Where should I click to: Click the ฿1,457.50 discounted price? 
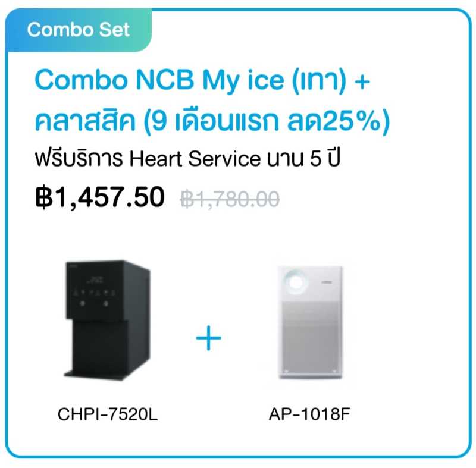(x=100, y=197)
